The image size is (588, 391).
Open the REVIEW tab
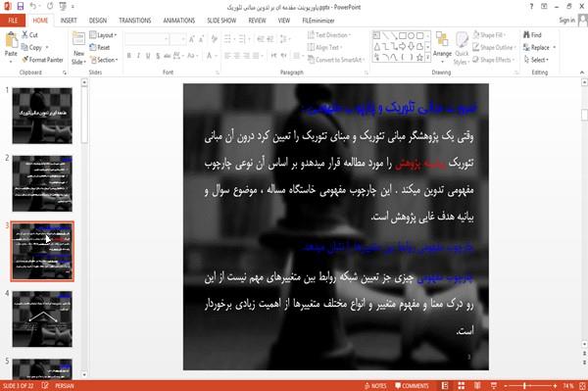pos(257,21)
